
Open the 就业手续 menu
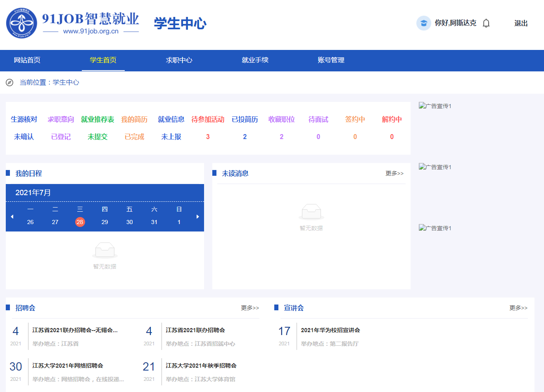(x=255, y=60)
